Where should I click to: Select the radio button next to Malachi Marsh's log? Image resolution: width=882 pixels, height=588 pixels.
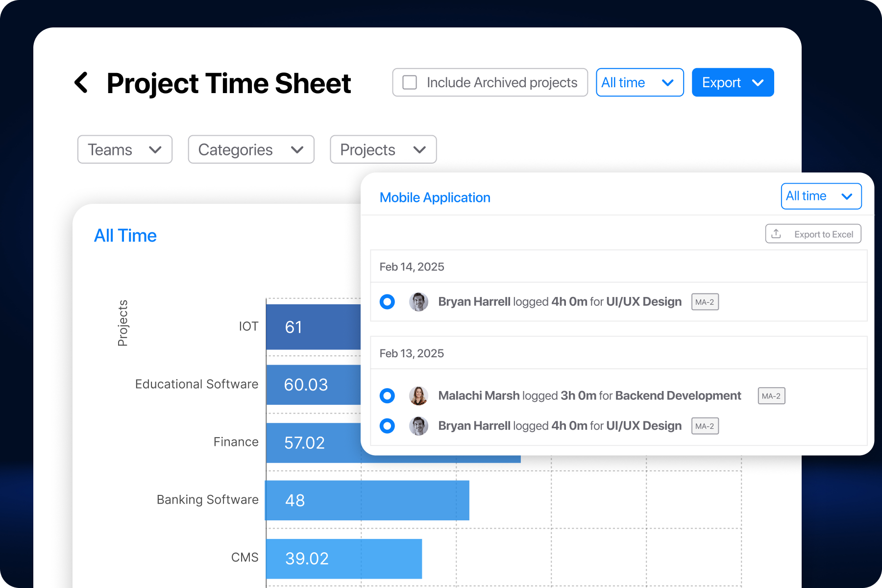tap(387, 395)
